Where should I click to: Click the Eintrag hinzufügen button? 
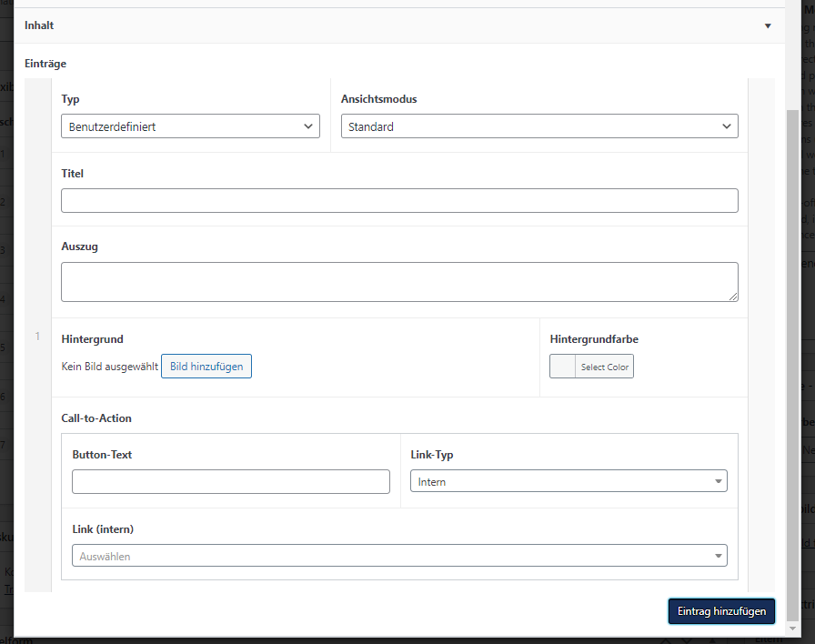[721, 611]
